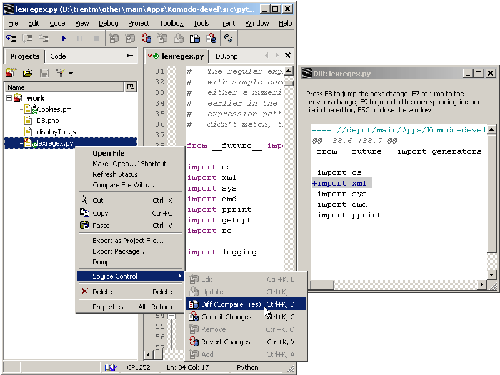Close the current editor tab with the X

(288, 55)
